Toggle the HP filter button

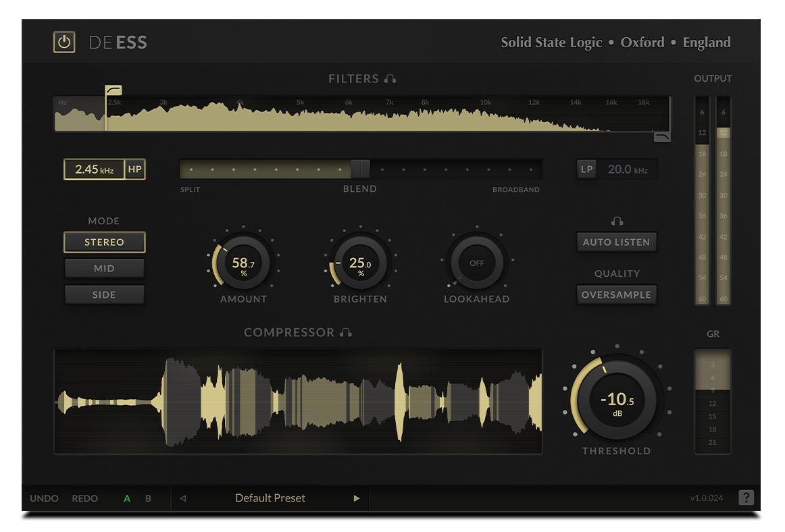[x=134, y=169]
